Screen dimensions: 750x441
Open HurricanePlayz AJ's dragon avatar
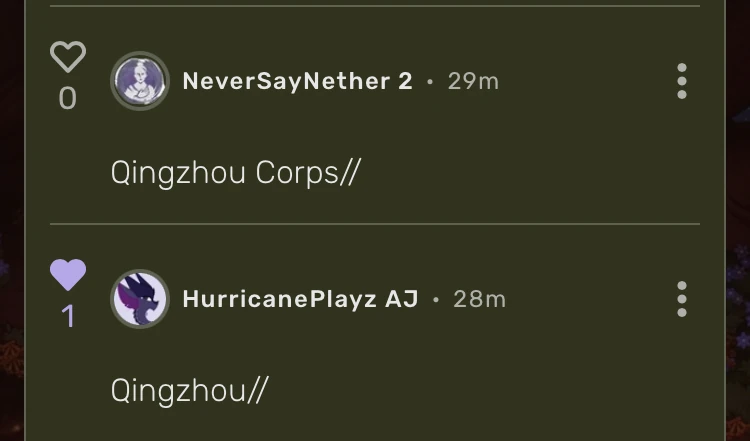[140, 299]
